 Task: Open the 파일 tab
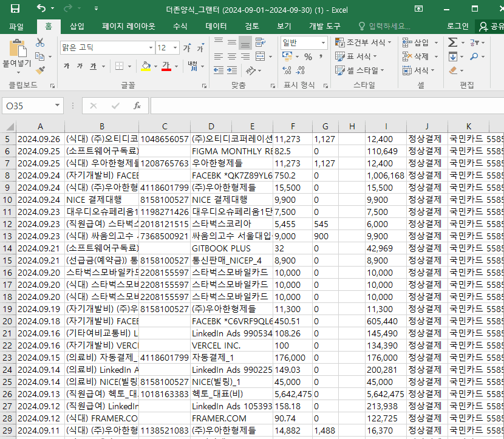16,26
